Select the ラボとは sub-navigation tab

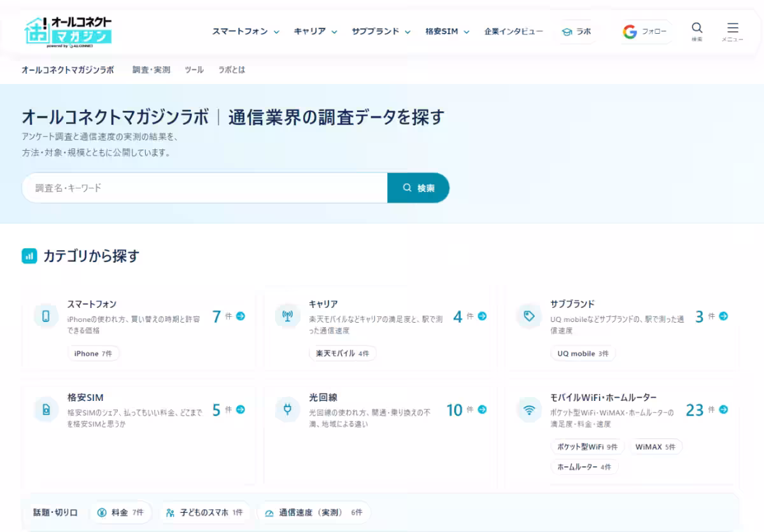(232, 70)
